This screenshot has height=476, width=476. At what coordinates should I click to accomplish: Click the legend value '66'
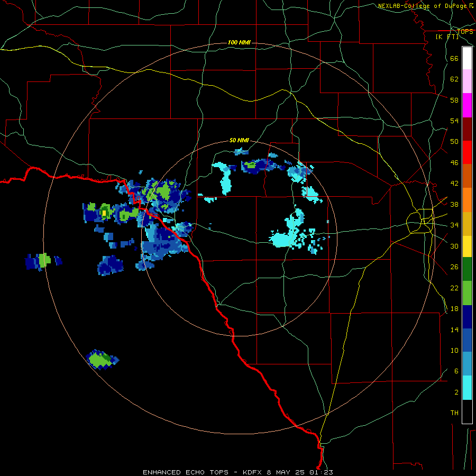tap(454, 59)
